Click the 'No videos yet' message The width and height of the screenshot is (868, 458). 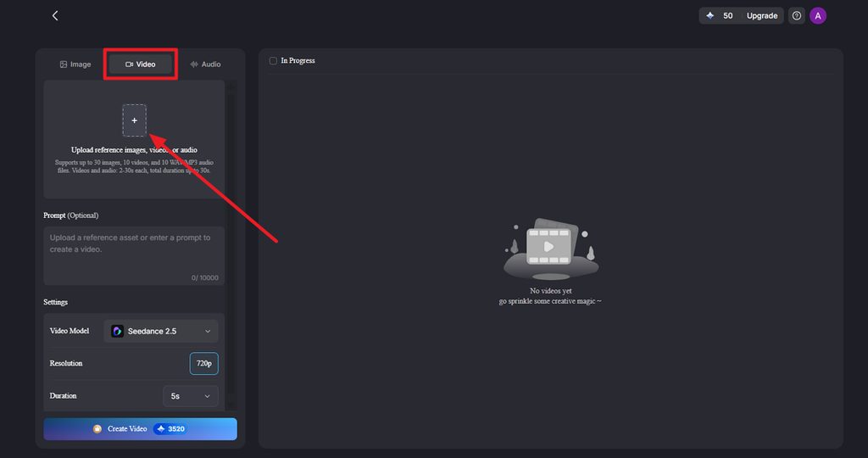coord(550,291)
